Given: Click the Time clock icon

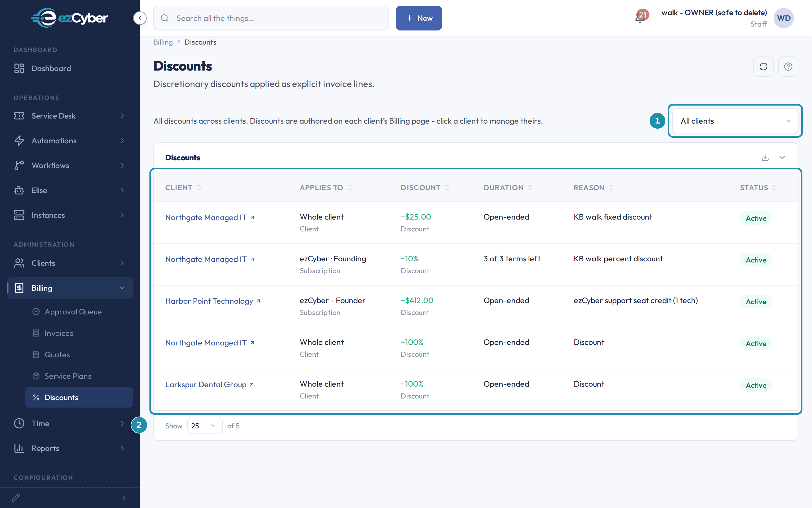Looking at the screenshot, I should coord(19,423).
